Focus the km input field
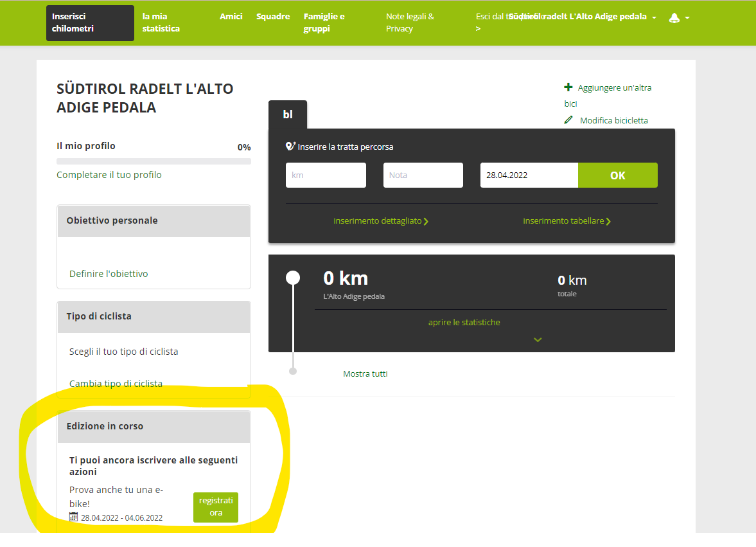The image size is (756, 547). (x=326, y=175)
